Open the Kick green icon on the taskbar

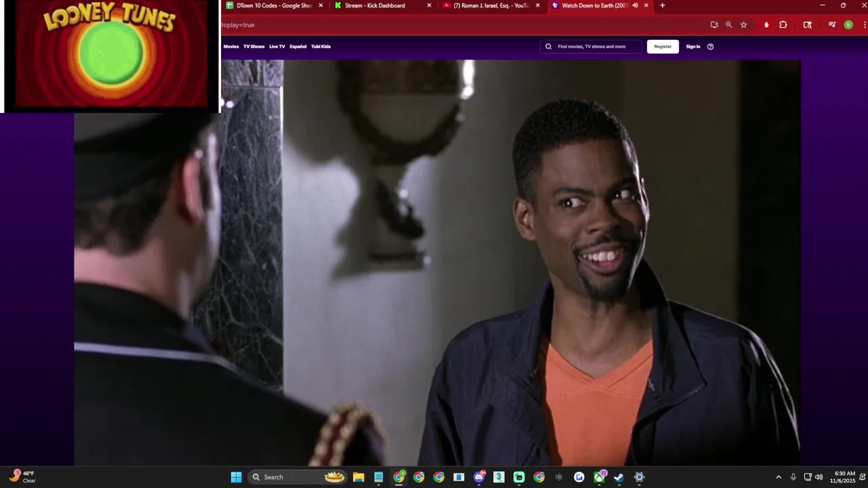519,477
